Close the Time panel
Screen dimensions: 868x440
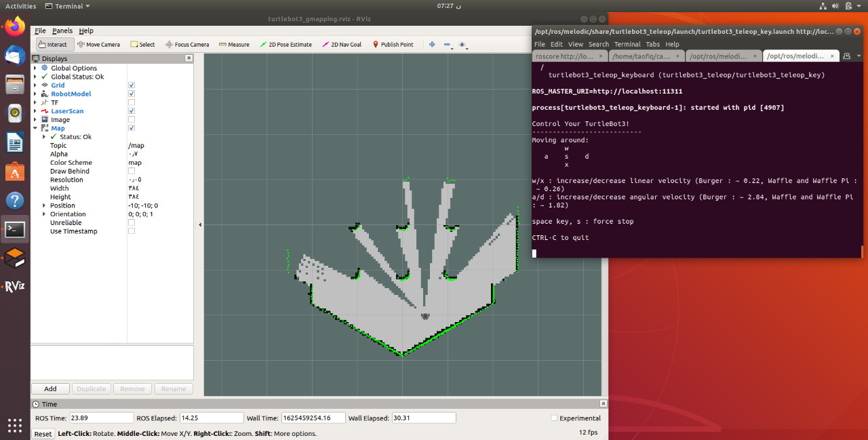pos(603,403)
